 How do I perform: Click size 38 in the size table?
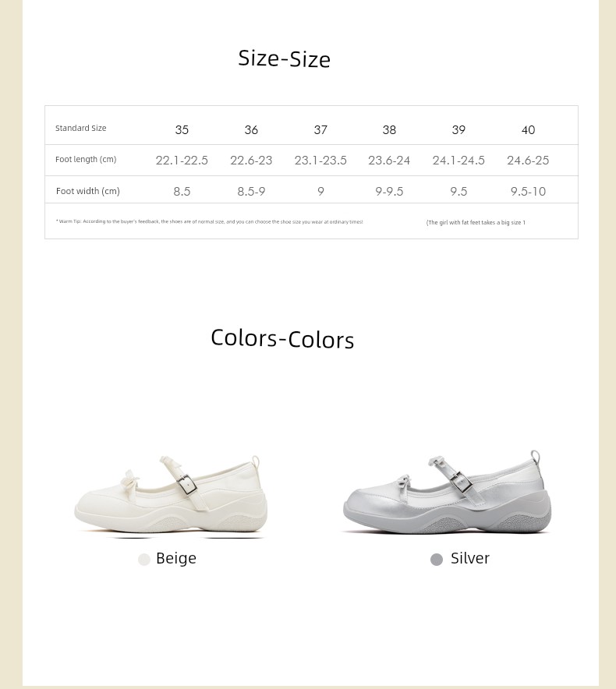tap(389, 130)
